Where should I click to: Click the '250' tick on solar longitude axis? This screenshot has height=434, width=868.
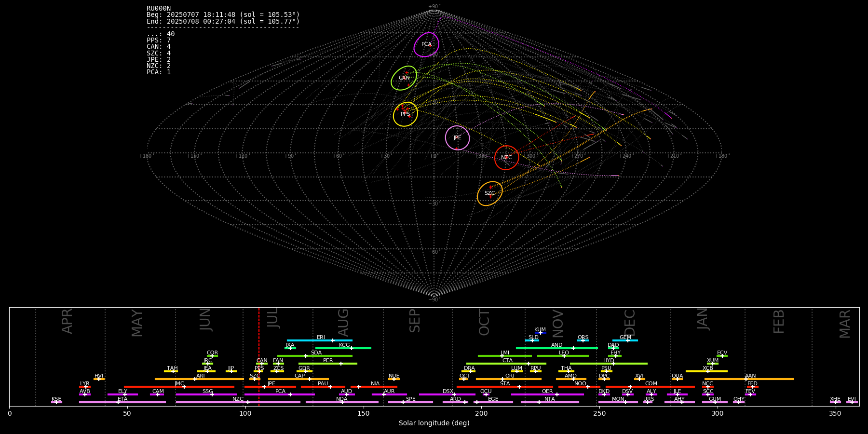[x=599, y=413]
